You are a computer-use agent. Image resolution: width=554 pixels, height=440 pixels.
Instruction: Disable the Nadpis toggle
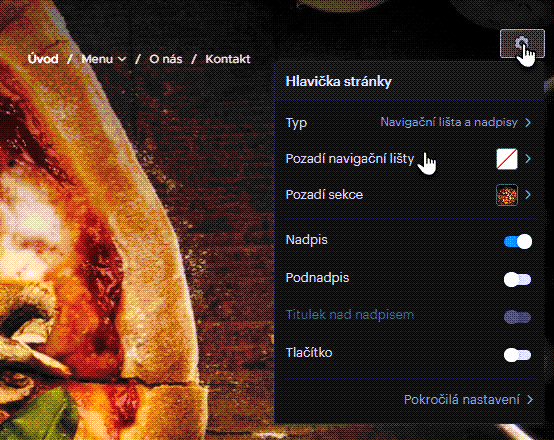[518, 241]
